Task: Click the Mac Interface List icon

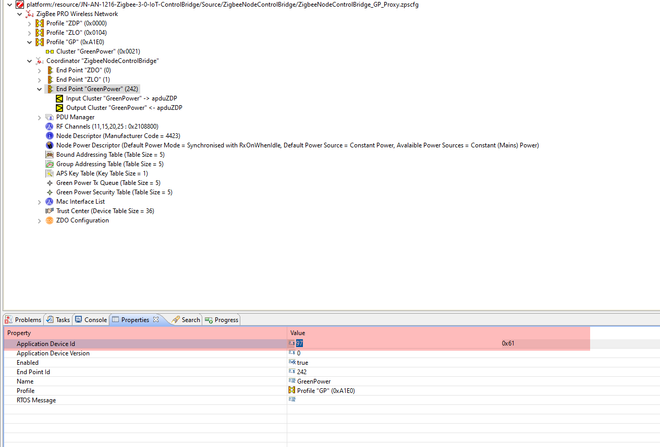Action: coord(50,202)
